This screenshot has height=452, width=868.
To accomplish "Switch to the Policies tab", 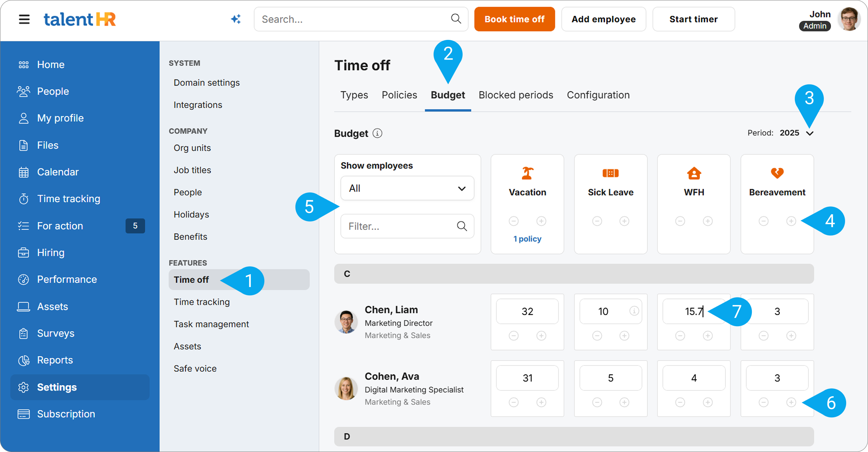I will click(399, 95).
